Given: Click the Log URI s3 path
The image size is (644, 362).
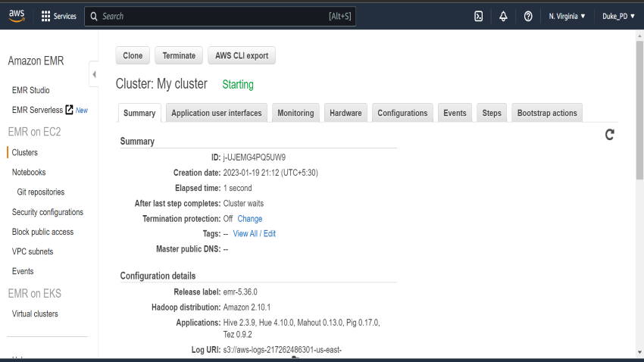Looking at the screenshot, I should (282, 350).
